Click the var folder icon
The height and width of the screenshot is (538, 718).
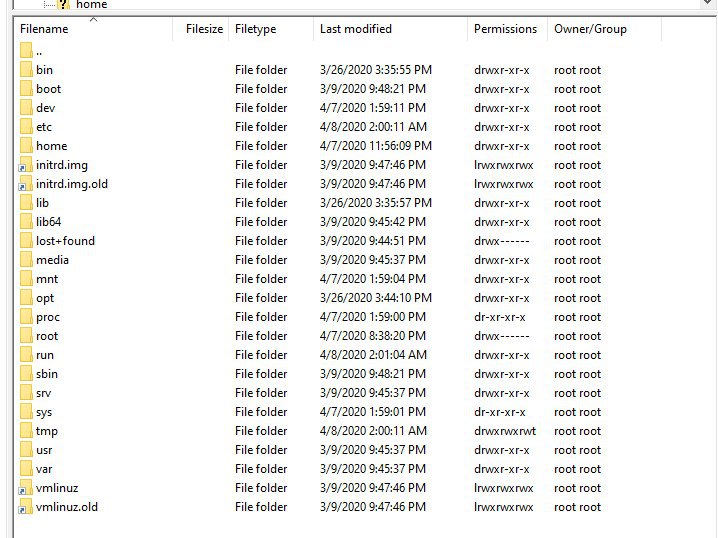click(26, 469)
